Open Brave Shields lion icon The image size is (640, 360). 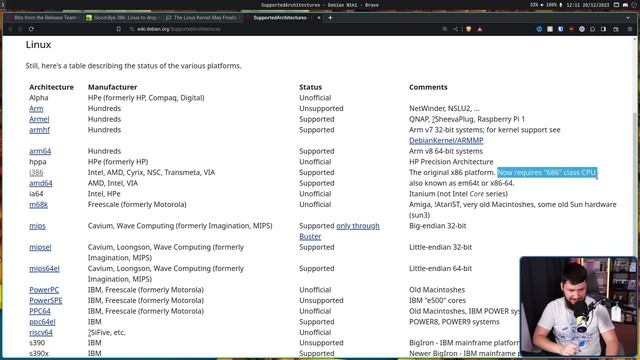tap(469, 29)
